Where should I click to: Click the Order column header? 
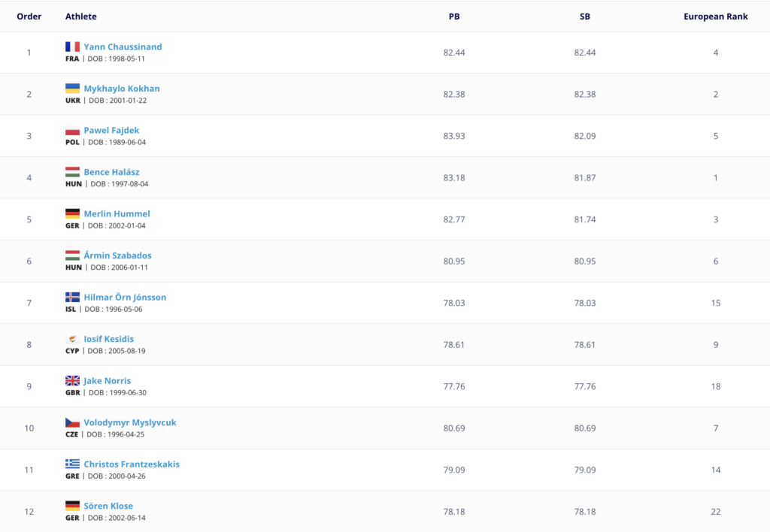pos(29,17)
